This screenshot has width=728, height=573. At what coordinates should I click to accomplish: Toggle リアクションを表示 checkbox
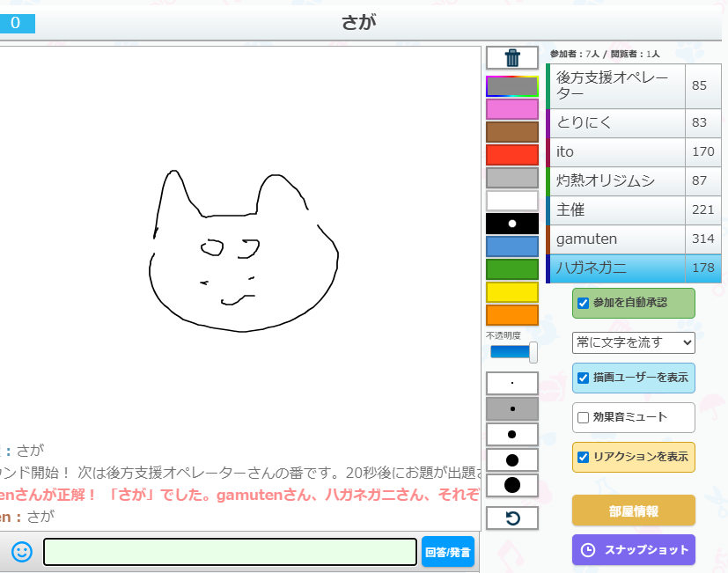tap(583, 457)
